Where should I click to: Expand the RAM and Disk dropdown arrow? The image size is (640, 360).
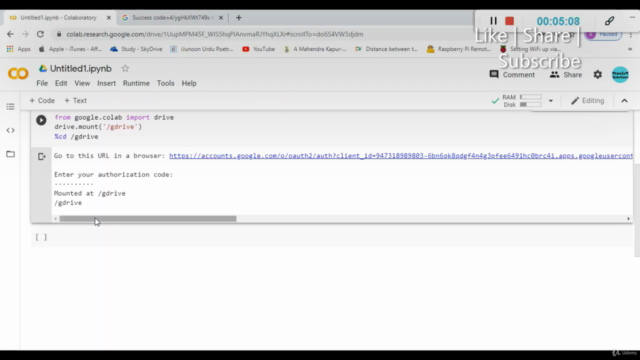point(551,101)
